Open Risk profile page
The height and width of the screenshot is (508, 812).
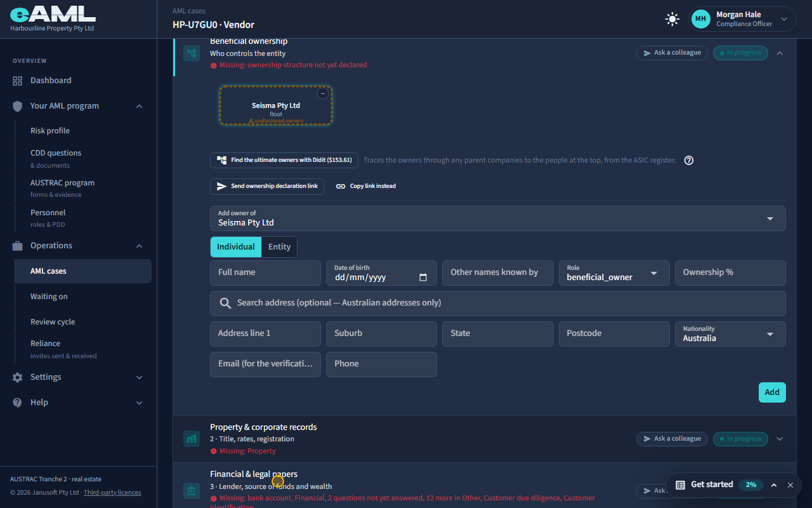click(50, 131)
